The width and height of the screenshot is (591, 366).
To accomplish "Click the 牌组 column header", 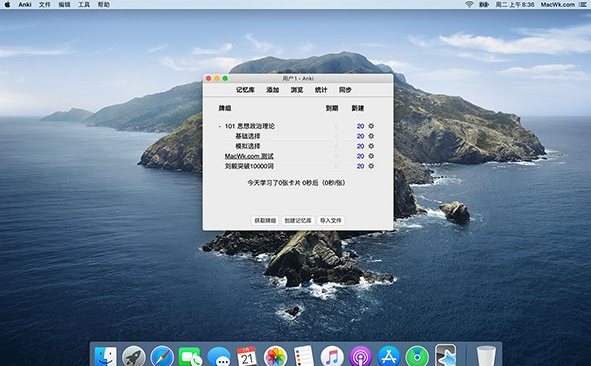I will [225, 108].
